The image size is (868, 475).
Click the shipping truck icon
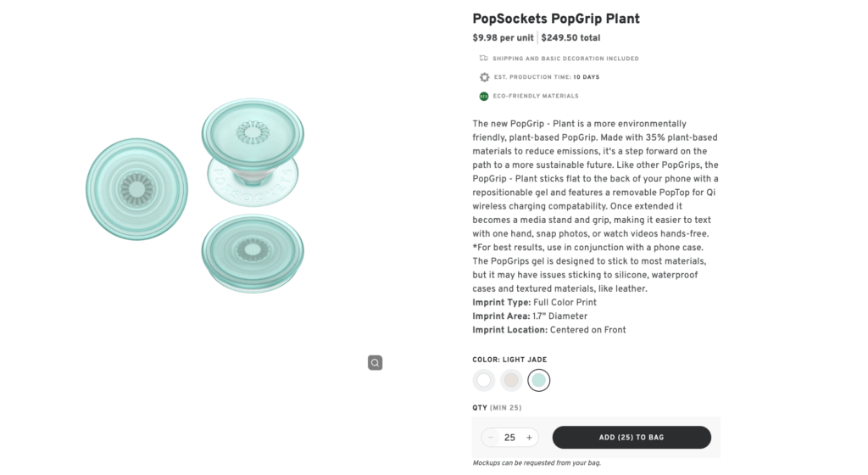(x=484, y=59)
